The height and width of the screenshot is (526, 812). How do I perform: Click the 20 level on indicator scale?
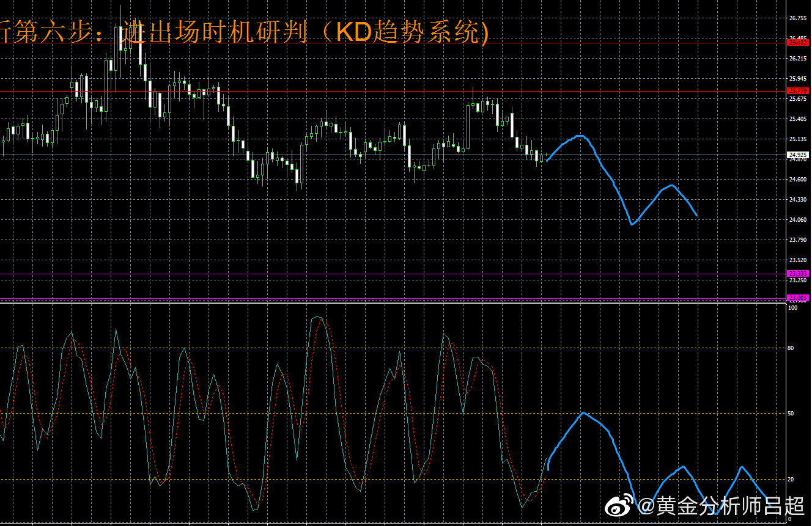coord(791,480)
